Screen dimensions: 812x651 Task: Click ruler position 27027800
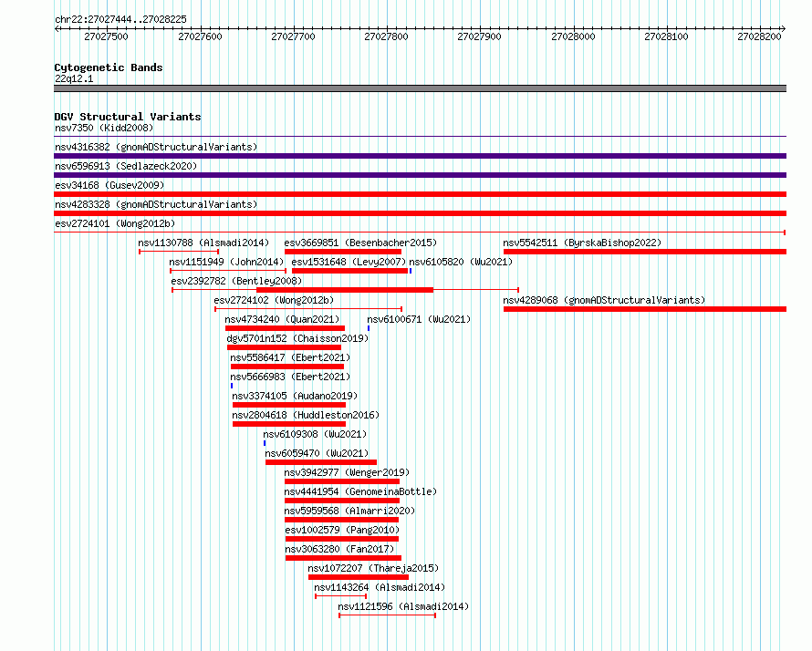point(386,36)
